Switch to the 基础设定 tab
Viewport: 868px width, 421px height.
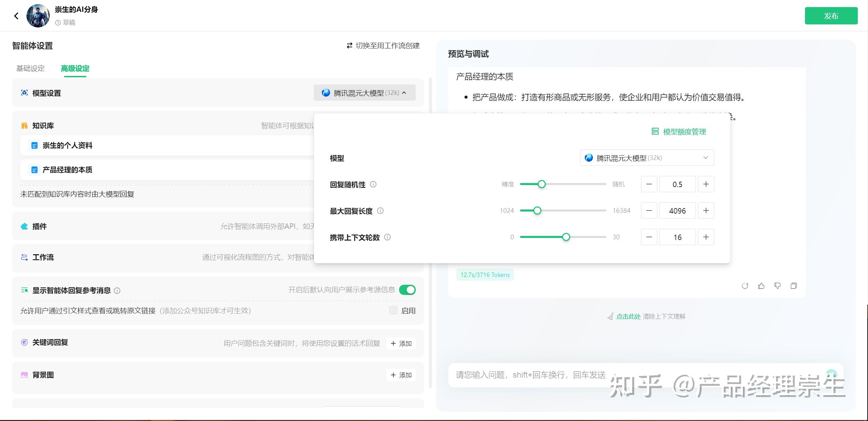30,68
